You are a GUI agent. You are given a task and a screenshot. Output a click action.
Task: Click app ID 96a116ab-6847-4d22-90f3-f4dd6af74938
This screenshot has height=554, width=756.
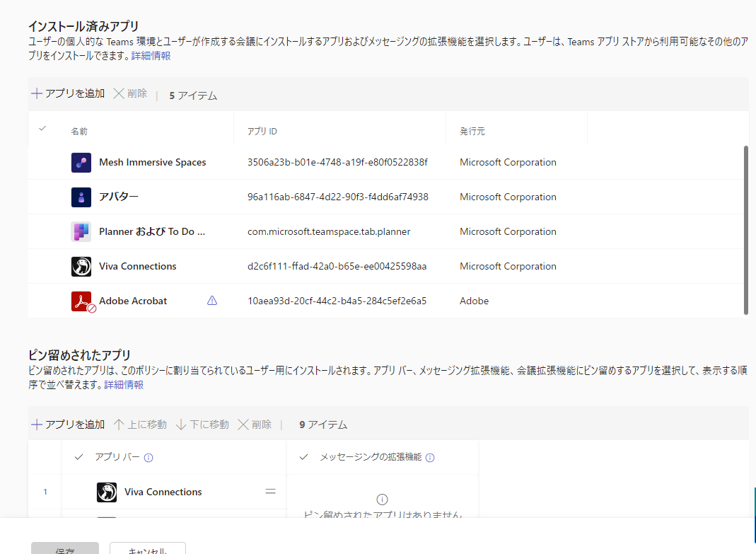[338, 197]
